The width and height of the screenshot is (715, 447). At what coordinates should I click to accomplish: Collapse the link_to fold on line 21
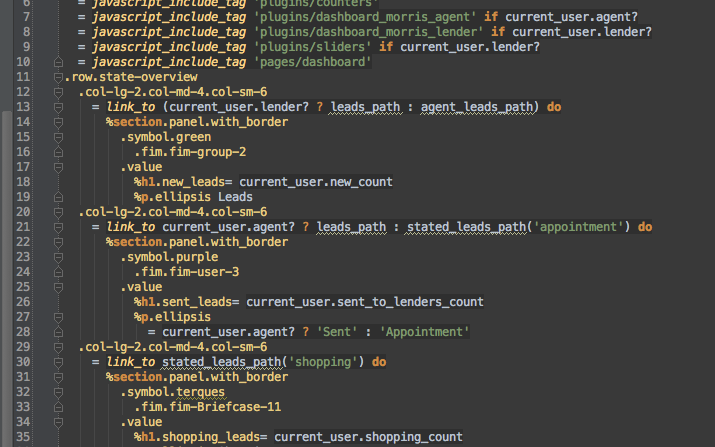(x=58, y=228)
